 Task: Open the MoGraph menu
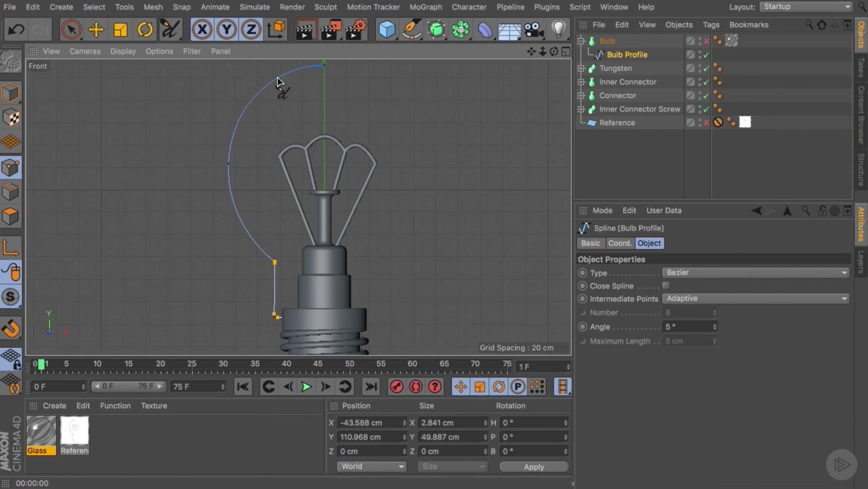click(x=425, y=6)
